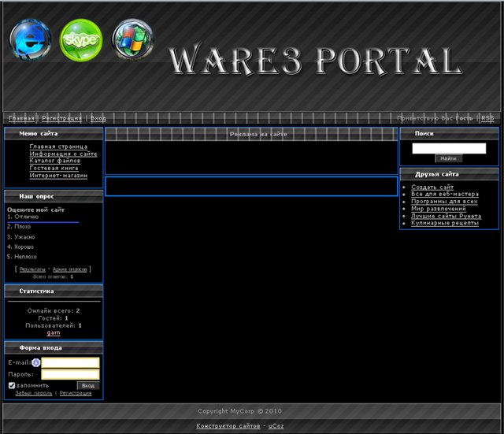Image resolution: width=504 pixels, height=434 pixels.
Task: Open the Конструктор сайтов footer link
Action: (x=228, y=426)
